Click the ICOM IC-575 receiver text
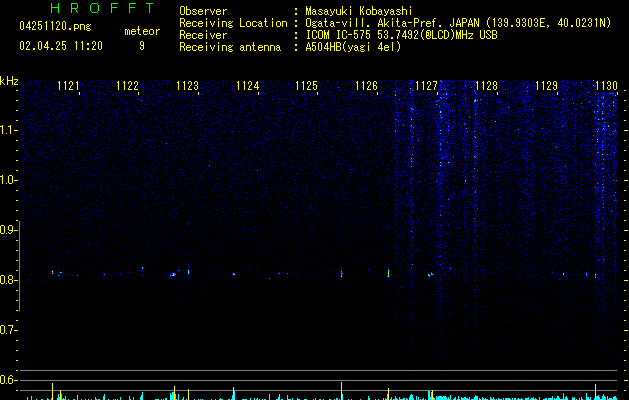The height and width of the screenshot is (400, 629). 401,35
